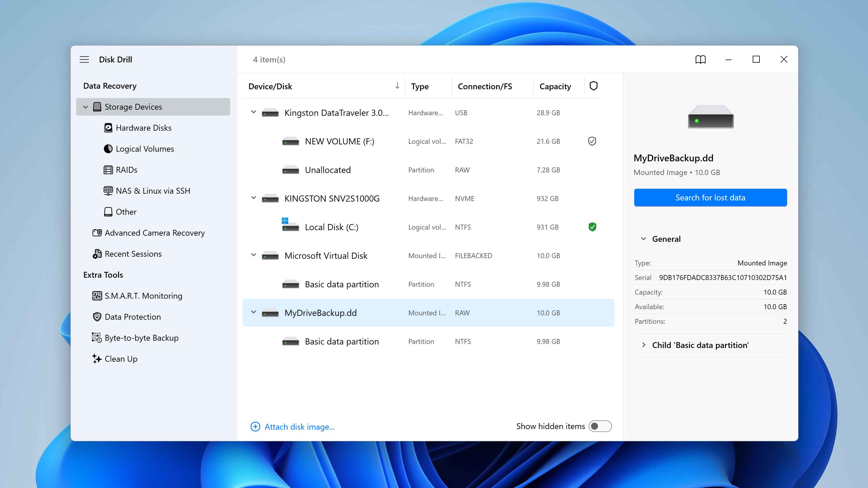The image size is (868, 488).
Task: Click the protection shield on NEW VOLUME (F:)
Action: pos(592,141)
